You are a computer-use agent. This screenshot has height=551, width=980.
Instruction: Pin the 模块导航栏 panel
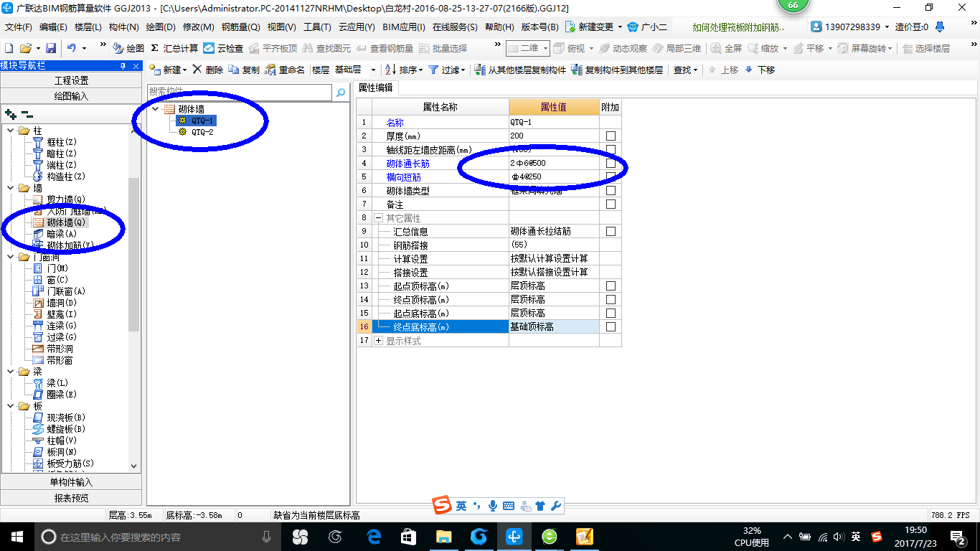[123, 66]
